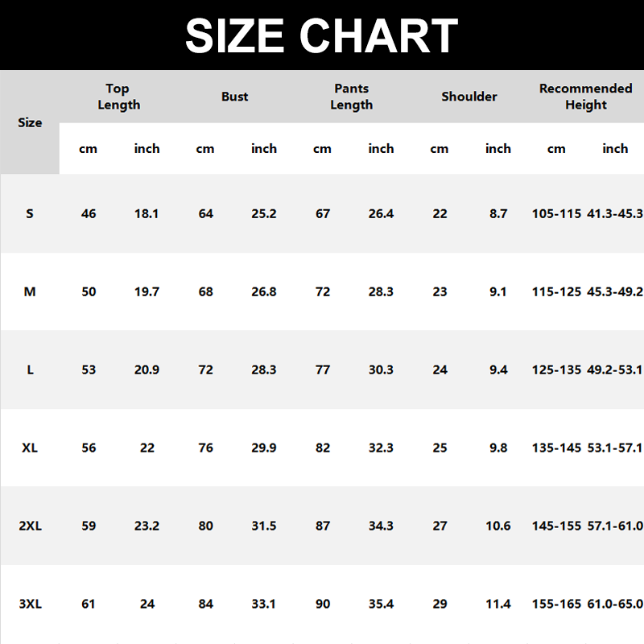Click the SIZE CHART title

322,35
